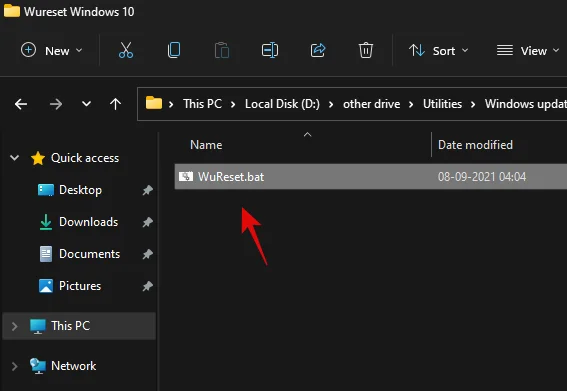Open breadcrumb chevron after This PC
Image resolution: width=567 pixels, height=391 pixels.
click(233, 105)
